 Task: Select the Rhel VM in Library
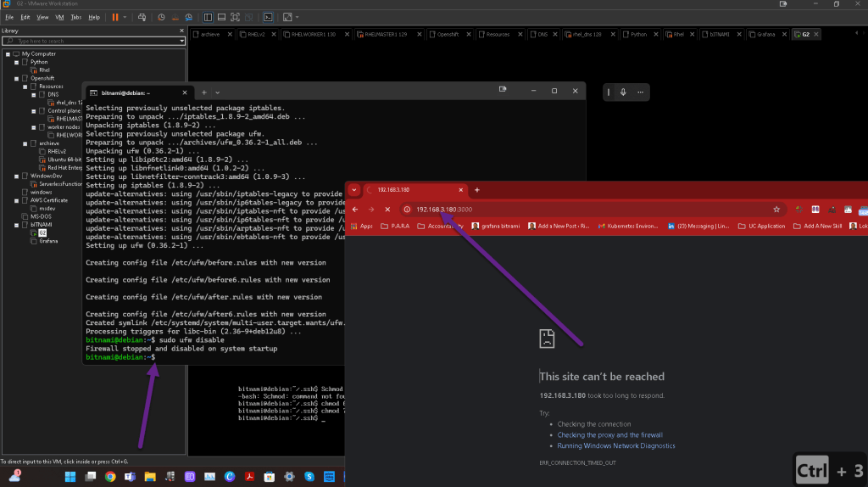click(x=44, y=70)
